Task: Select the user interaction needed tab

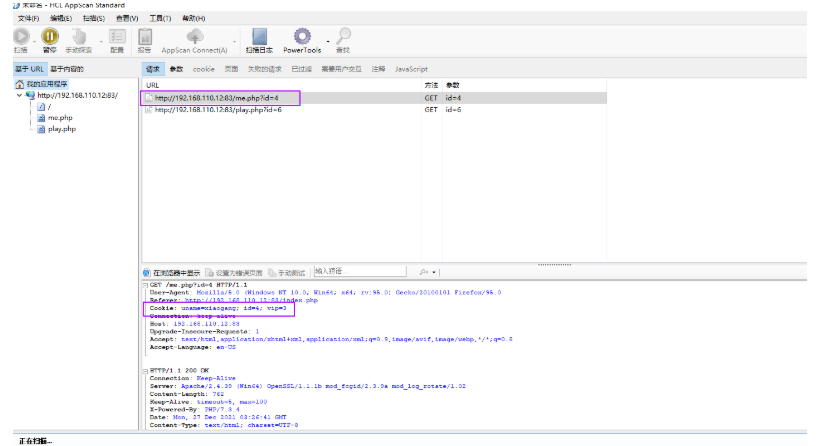Action: pos(341,69)
